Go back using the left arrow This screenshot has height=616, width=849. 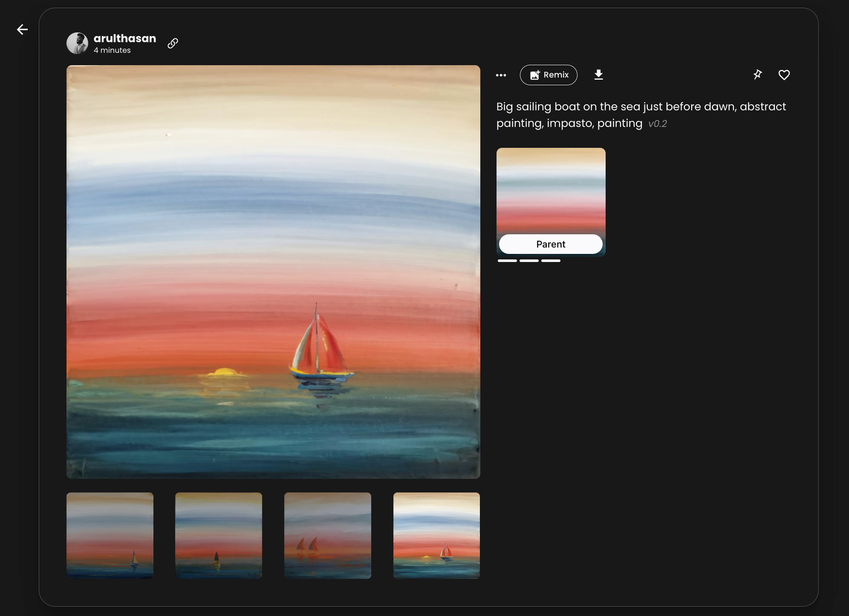click(22, 29)
